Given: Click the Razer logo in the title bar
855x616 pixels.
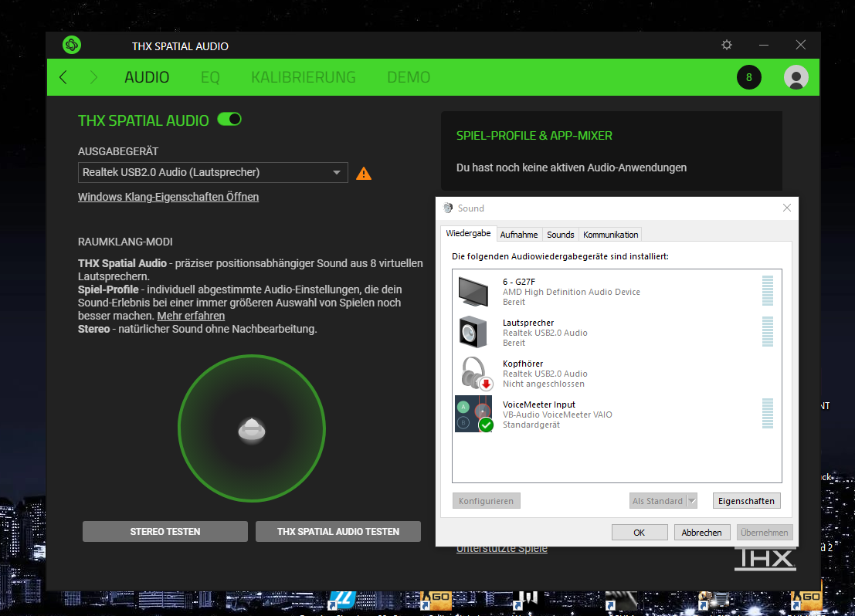Looking at the screenshot, I should pos(71,45).
